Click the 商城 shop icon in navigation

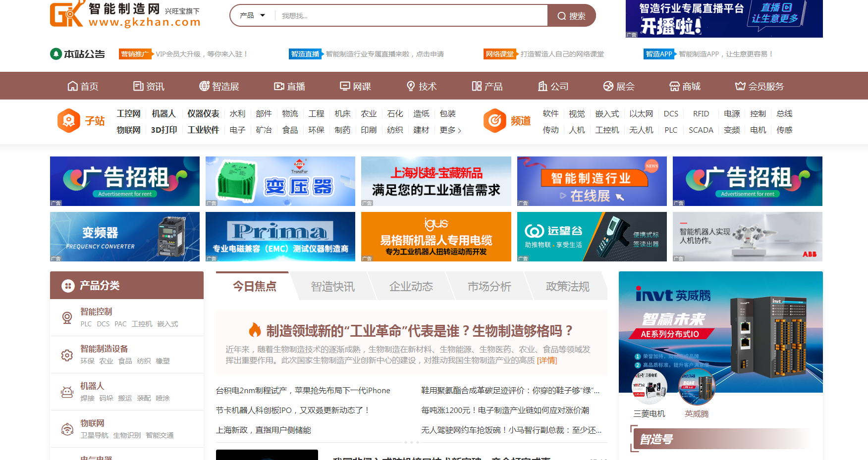(x=674, y=86)
